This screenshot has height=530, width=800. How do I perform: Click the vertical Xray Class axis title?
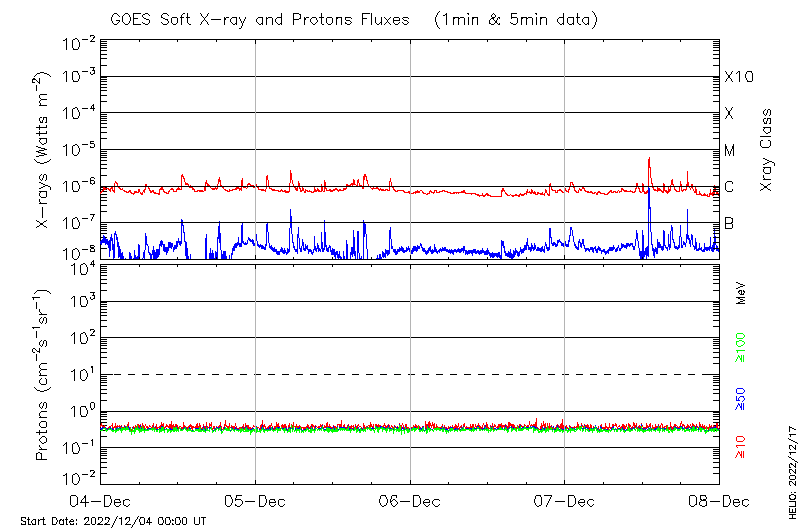pos(767,150)
